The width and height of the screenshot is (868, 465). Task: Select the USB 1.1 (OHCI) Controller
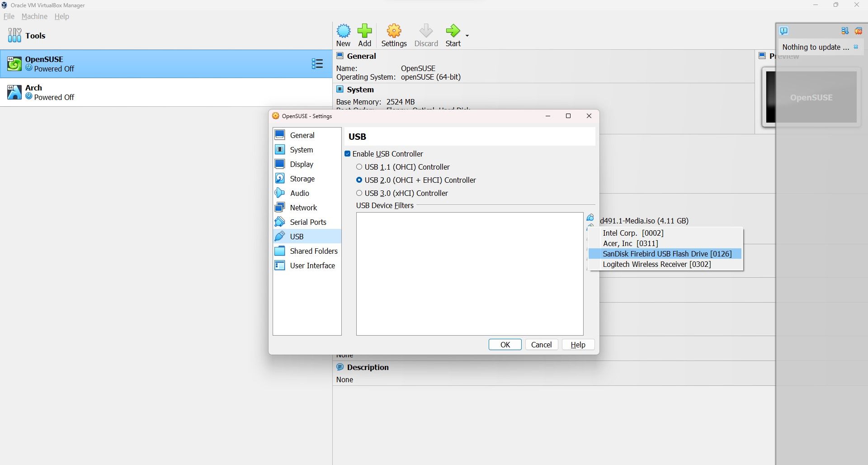click(359, 167)
